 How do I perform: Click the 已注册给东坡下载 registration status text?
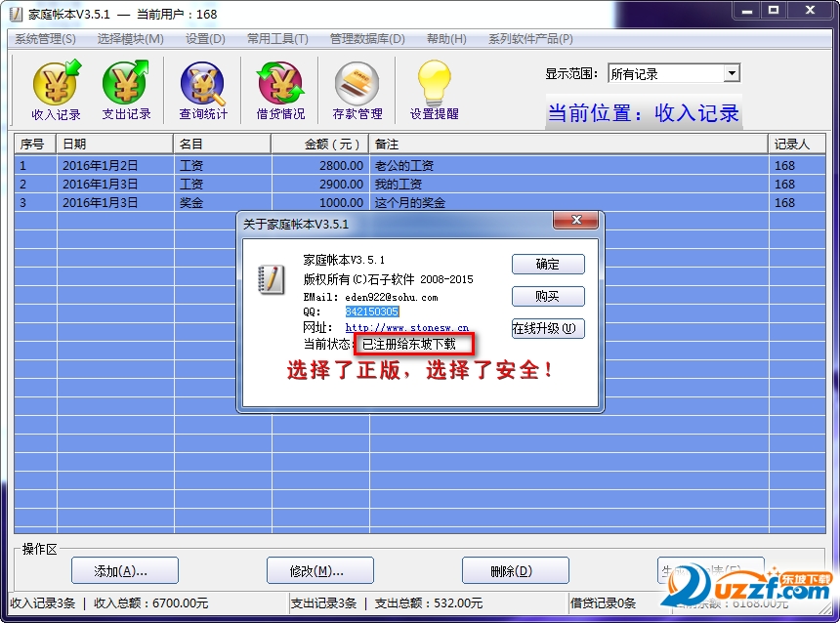(408, 344)
